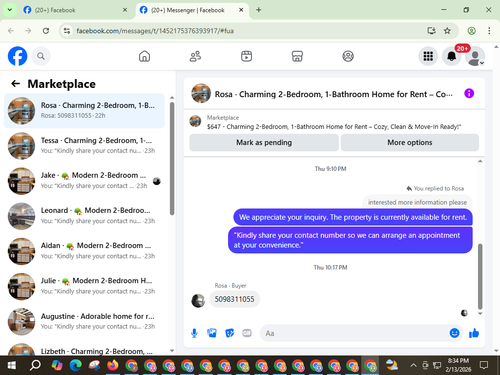500x375 pixels.
Task: Open Aidan conversation in the list
Action: click(x=84, y=251)
